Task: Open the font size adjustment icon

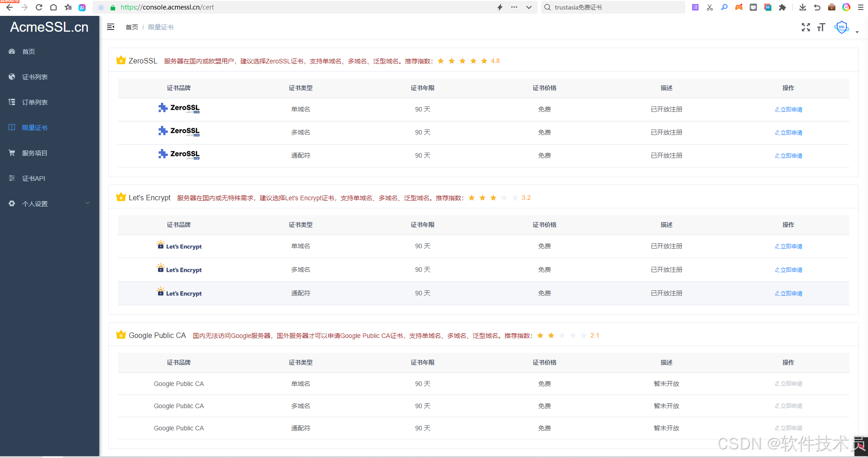Action: point(821,27)
